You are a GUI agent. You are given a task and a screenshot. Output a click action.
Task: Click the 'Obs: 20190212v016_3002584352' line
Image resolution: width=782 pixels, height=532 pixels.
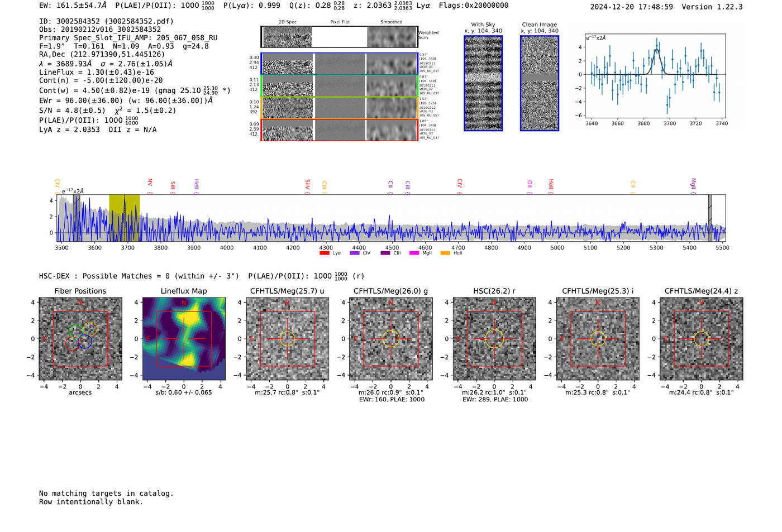coord(100,29)
